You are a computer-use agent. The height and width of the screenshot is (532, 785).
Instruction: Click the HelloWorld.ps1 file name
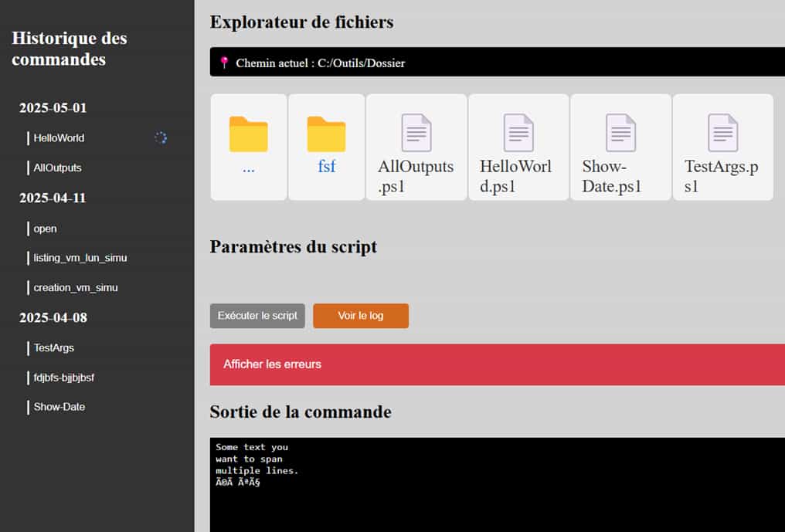coord(515,176)
